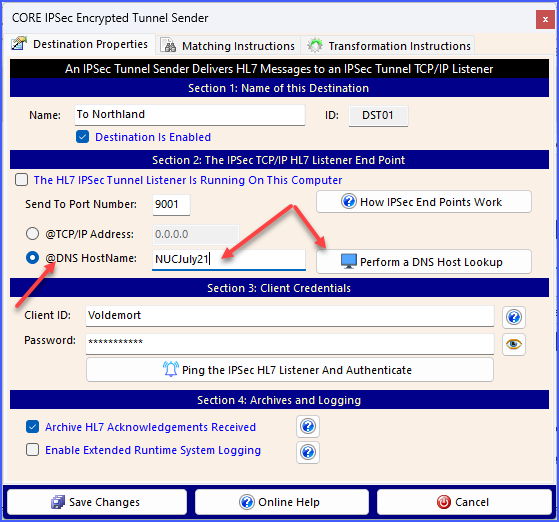The width and height of the screenshot is (559, 522).
Task: Open help icon for Extended Runtime Logging
Action: [x=308, y=452]
